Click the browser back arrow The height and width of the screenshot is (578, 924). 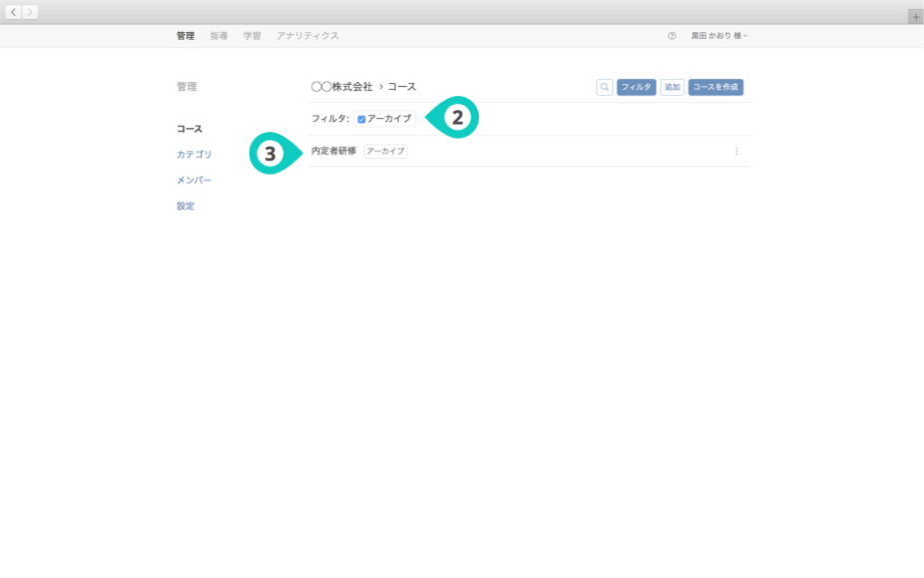(14, 12)
